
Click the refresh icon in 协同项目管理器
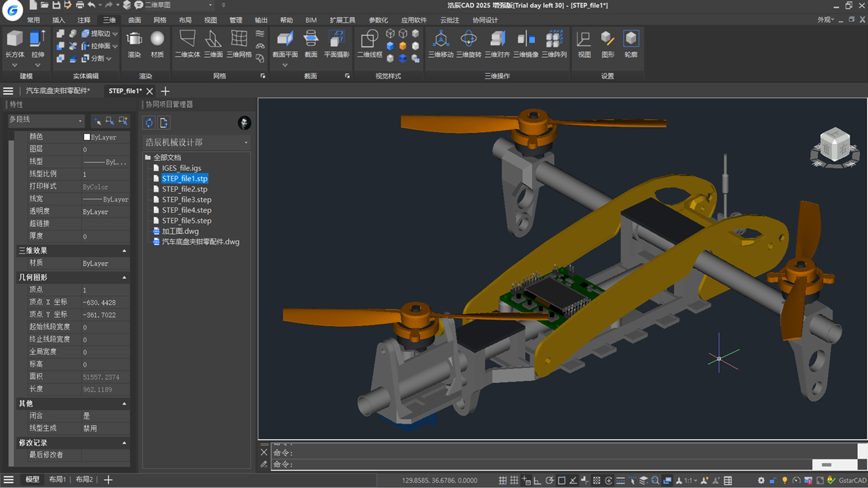tap(149, 123)
